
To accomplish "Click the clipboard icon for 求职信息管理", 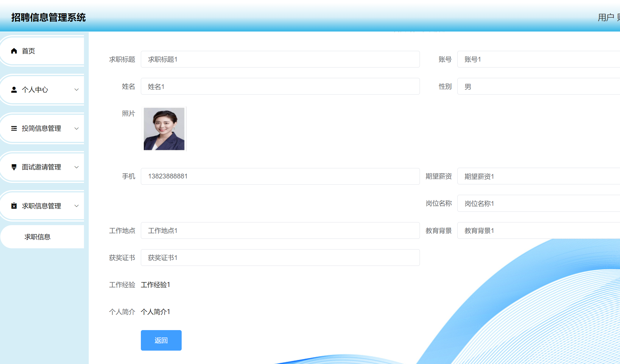I will click(x=14, y=206).
